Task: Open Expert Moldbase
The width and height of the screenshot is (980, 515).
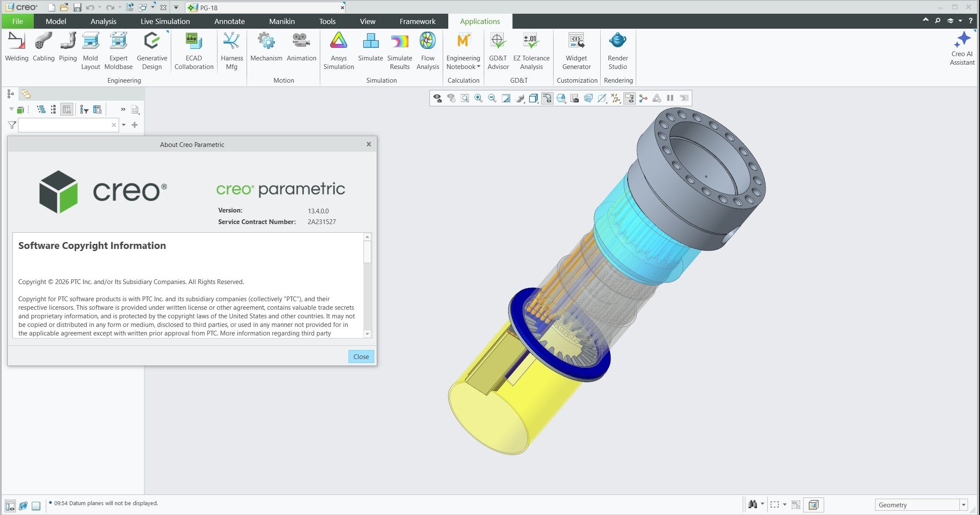Action: tap(119, 51)
